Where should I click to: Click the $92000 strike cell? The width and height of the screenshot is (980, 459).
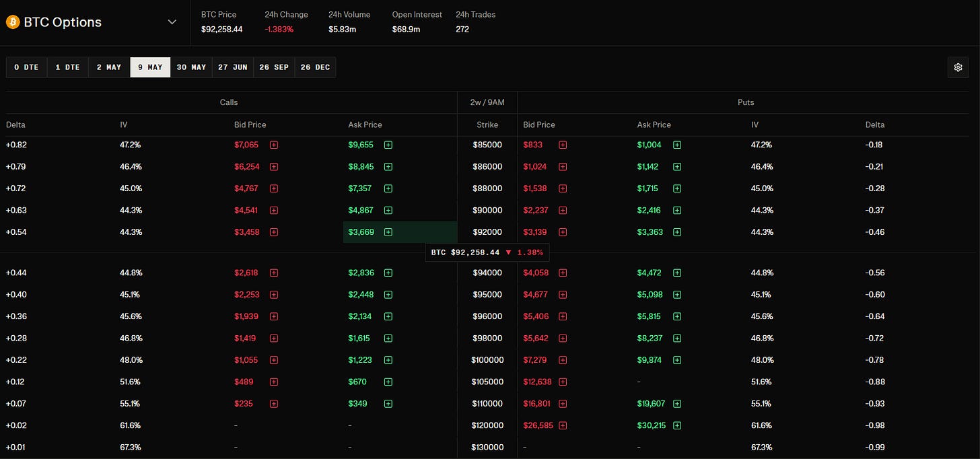[487, 232]
